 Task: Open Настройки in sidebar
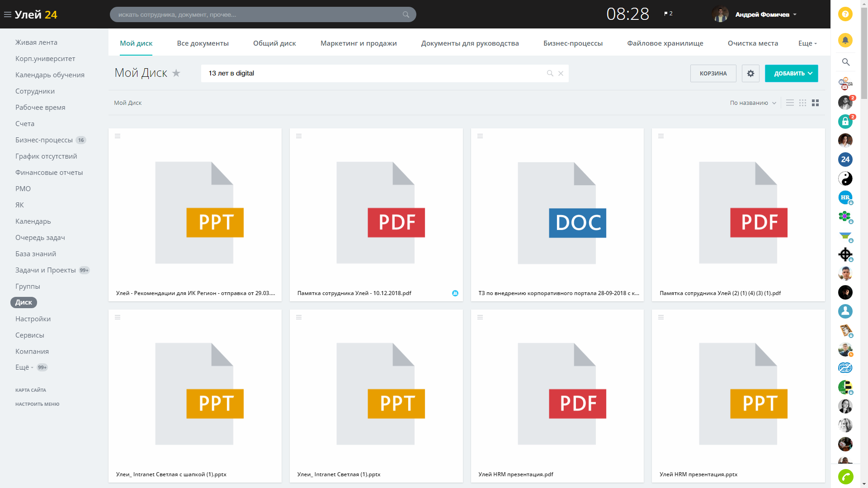33,319
